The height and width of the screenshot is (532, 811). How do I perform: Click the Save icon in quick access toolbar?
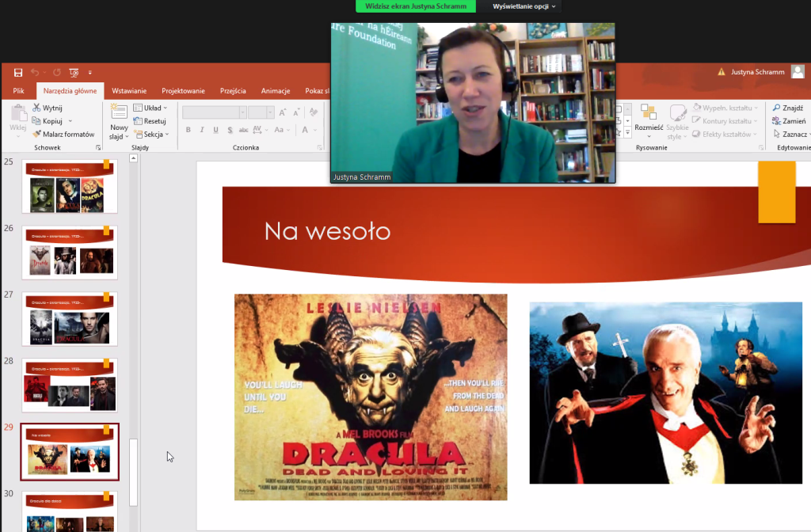coord(18,72)
